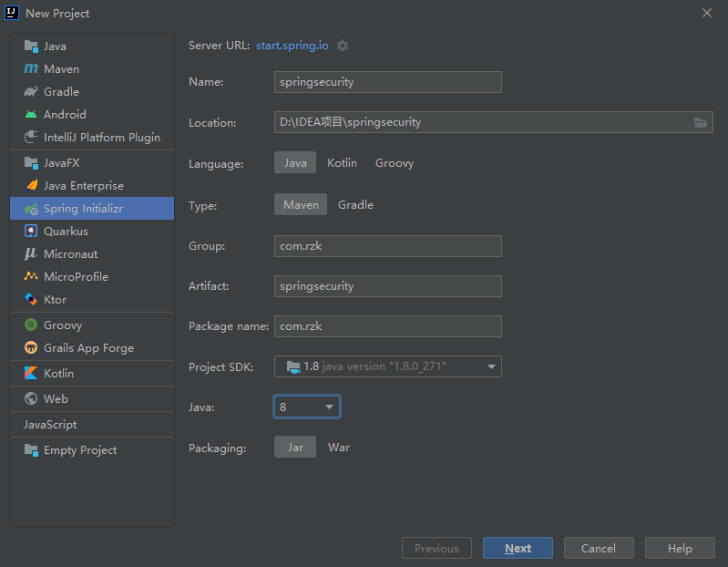
Task: Select the Kotlin icon in sidebar
Action: pos(31,374)
